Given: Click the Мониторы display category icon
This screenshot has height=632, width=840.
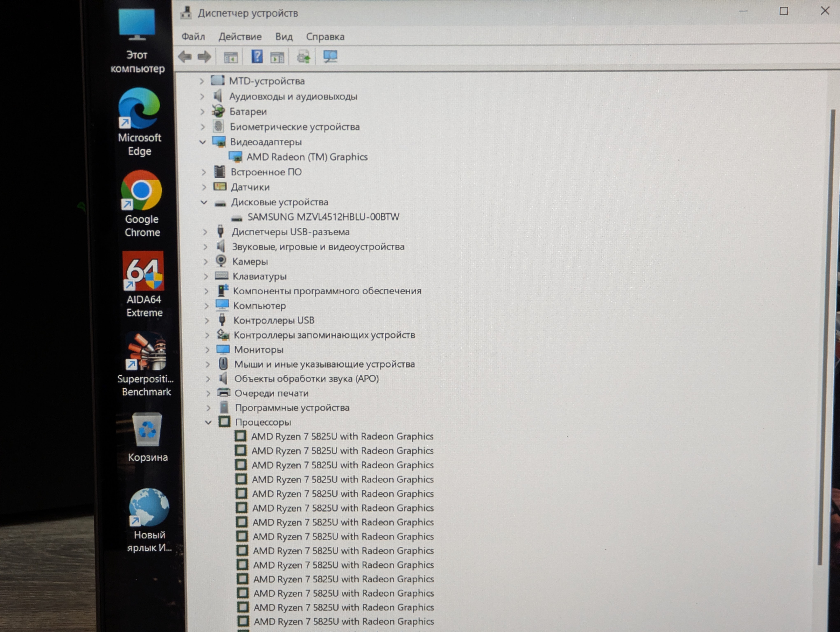Looking at the screenshot, I should (x=223, y=349).
